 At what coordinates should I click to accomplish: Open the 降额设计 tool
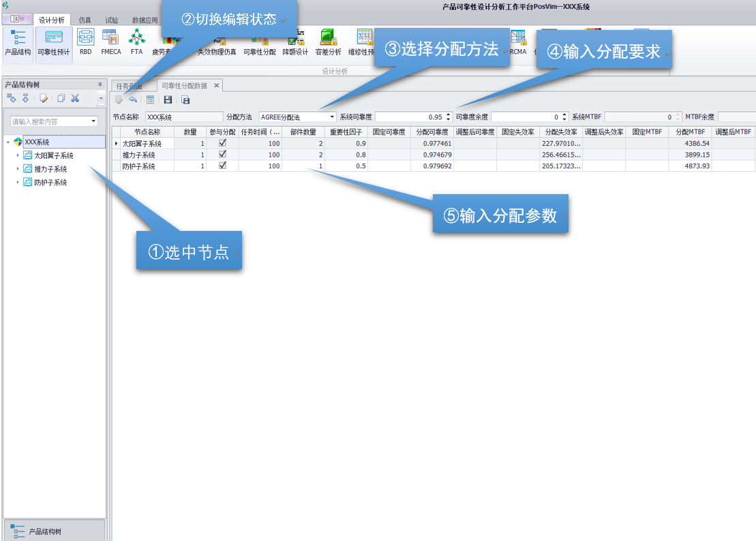(295, 44)
